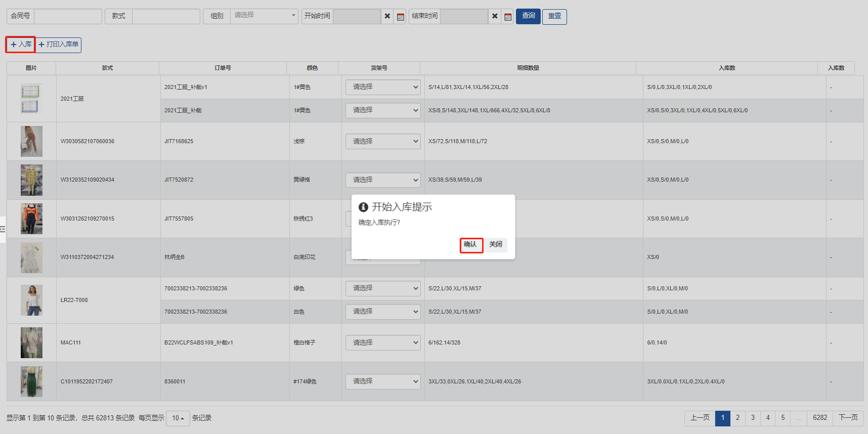
Task: Open thumbnail image for W3030582107060036
Action: [x=31, y=141]
